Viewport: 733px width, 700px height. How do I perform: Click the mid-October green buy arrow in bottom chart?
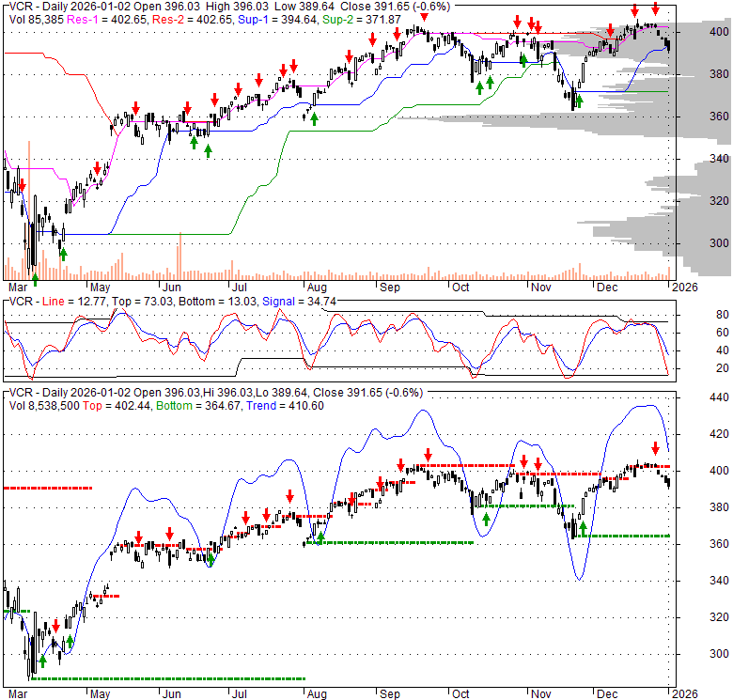[486, 519]
